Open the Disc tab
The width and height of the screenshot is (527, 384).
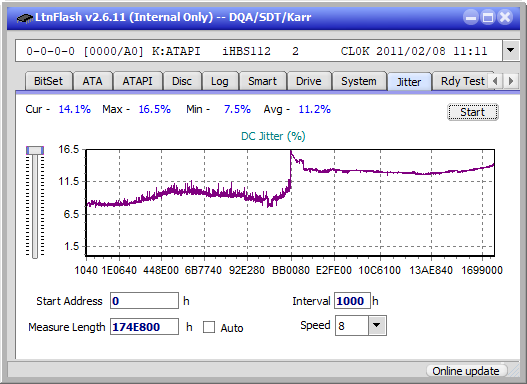click(182, 81)
